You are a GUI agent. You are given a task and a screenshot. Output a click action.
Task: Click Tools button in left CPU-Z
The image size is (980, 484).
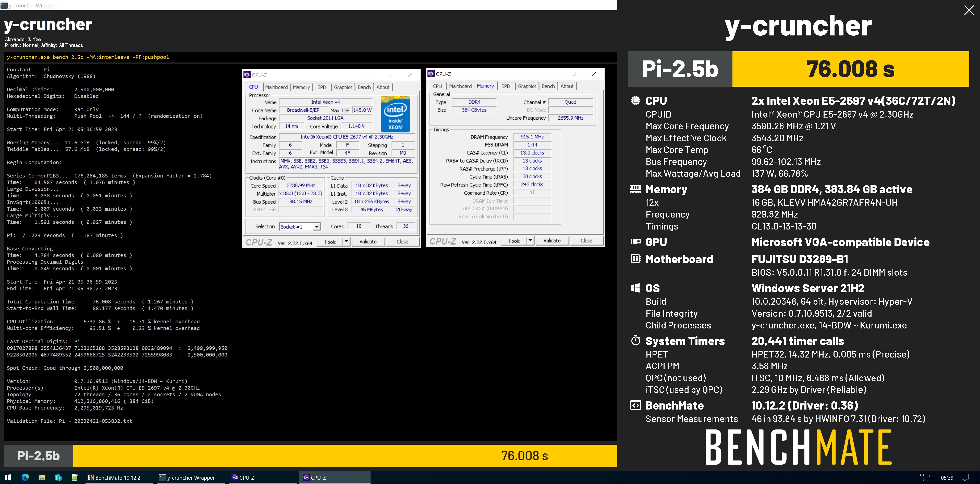[330, 241]
